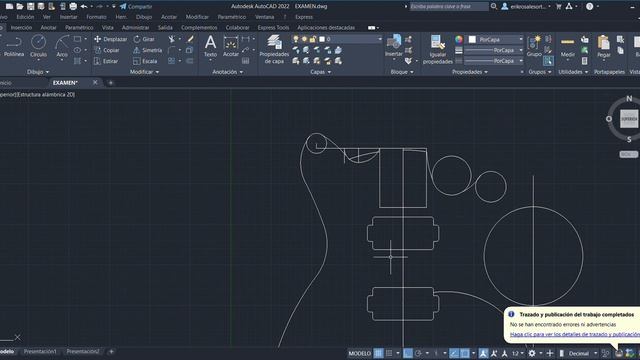Click link to view plot and publish details
Viewport: 640px width, 360px height.
click(x=575, y=334)
